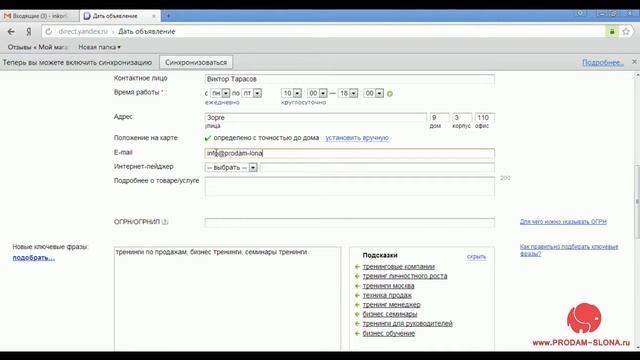Switch to the Gmail 'Входящие' tab

pos(40,16)
